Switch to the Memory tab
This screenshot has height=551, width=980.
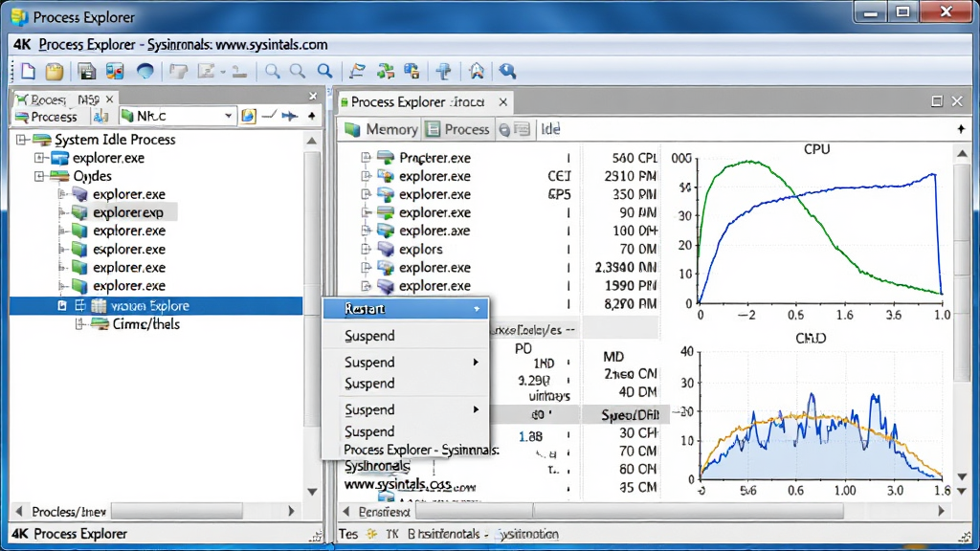[381, 129]
